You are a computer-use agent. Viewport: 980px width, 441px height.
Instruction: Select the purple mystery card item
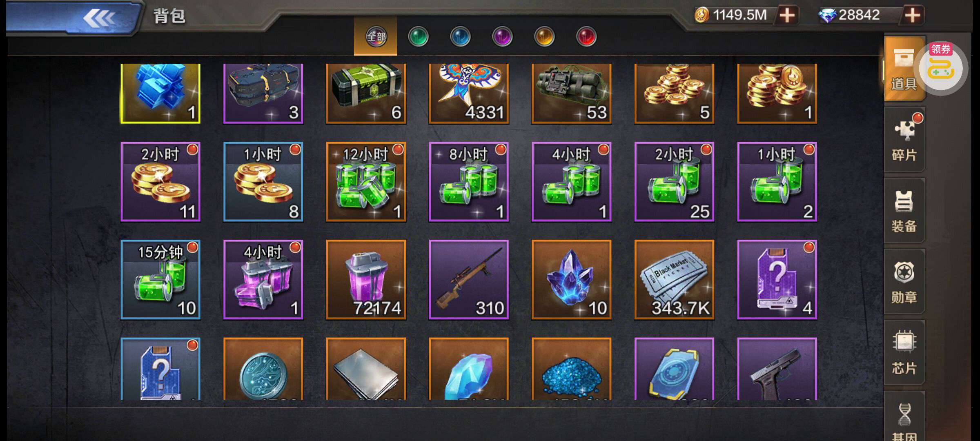tap(777, 280)
